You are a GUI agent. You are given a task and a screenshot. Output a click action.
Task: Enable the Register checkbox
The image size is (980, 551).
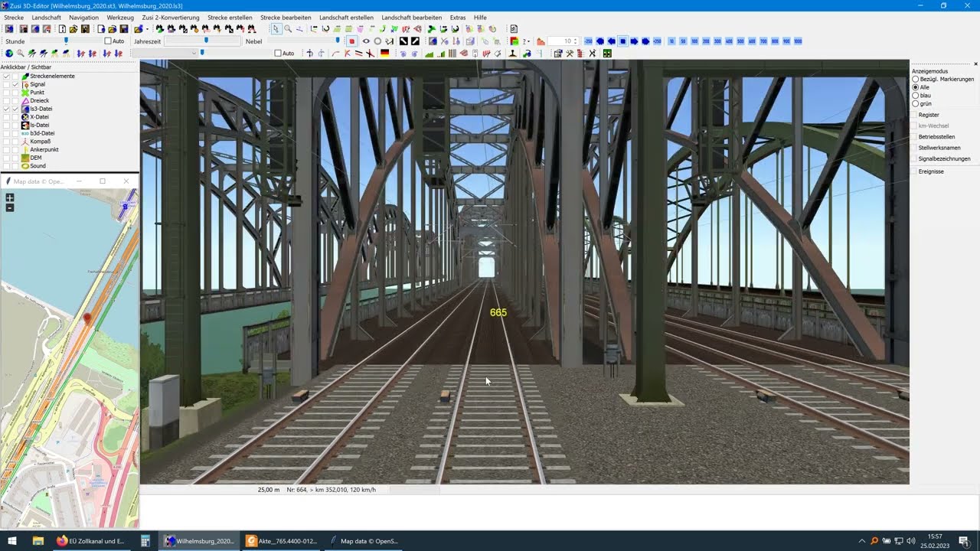[913, 115]
